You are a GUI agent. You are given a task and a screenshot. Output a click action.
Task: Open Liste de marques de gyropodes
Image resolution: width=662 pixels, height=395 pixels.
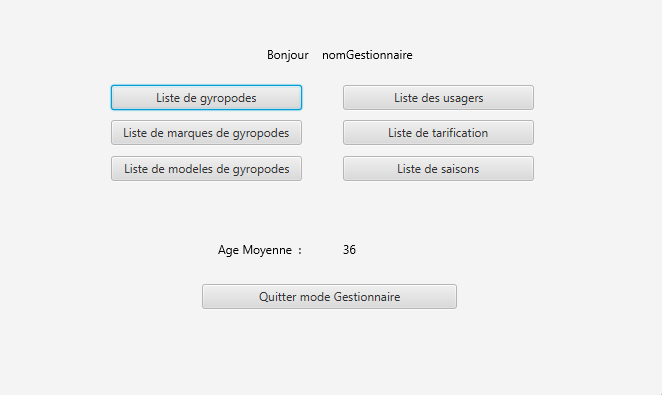206,133
